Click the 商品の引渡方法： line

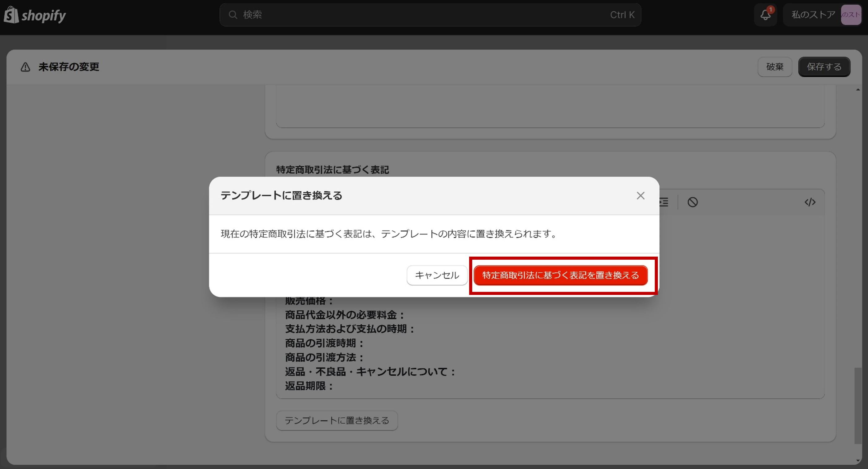[x=325, y=357]
